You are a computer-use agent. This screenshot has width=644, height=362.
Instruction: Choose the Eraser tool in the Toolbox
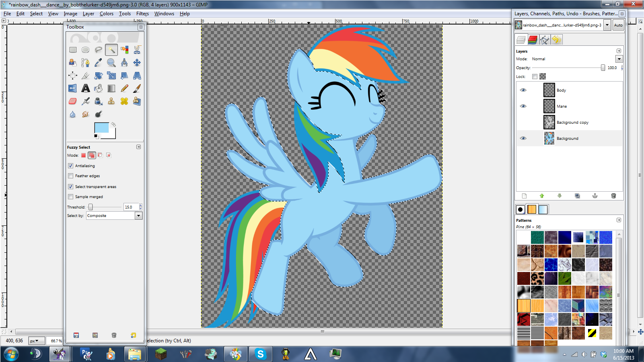[x=73, y=101]
